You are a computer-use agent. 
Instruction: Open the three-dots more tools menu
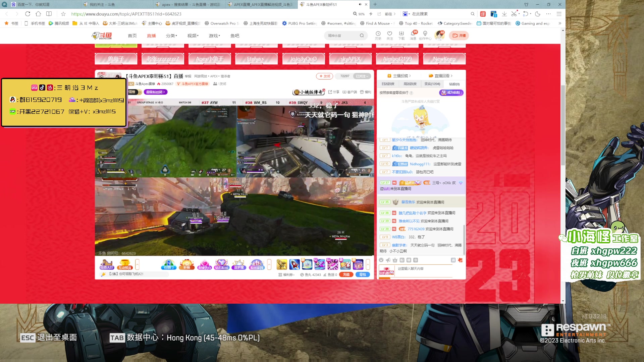click(x=548, y=14)
